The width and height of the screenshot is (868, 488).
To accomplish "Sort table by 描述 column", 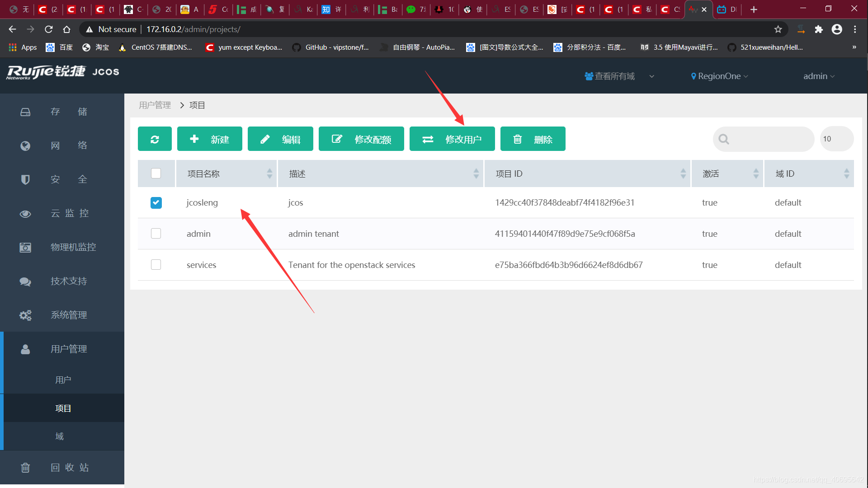I will (x=381, y=174).
